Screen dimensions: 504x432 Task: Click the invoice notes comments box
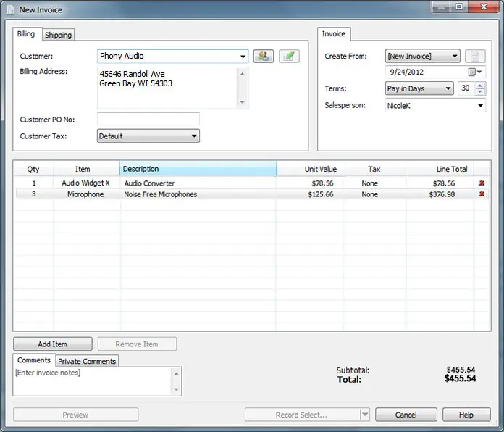point(93,381)
